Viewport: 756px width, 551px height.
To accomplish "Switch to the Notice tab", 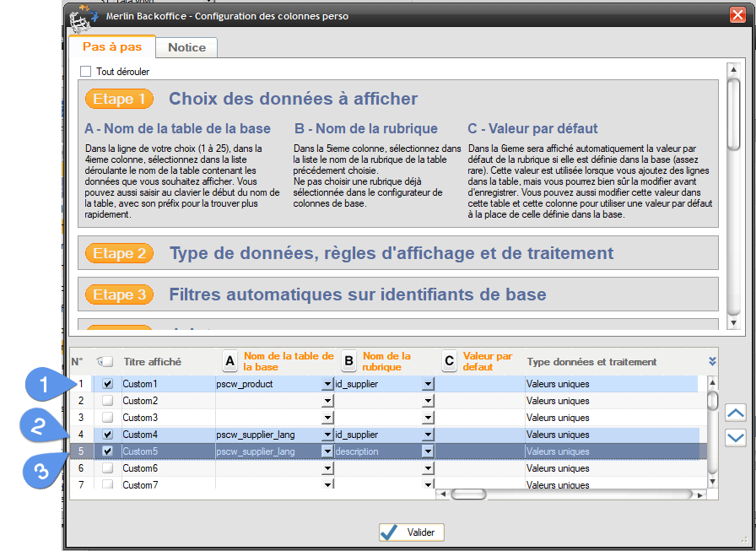I will [x=186, y=47].
